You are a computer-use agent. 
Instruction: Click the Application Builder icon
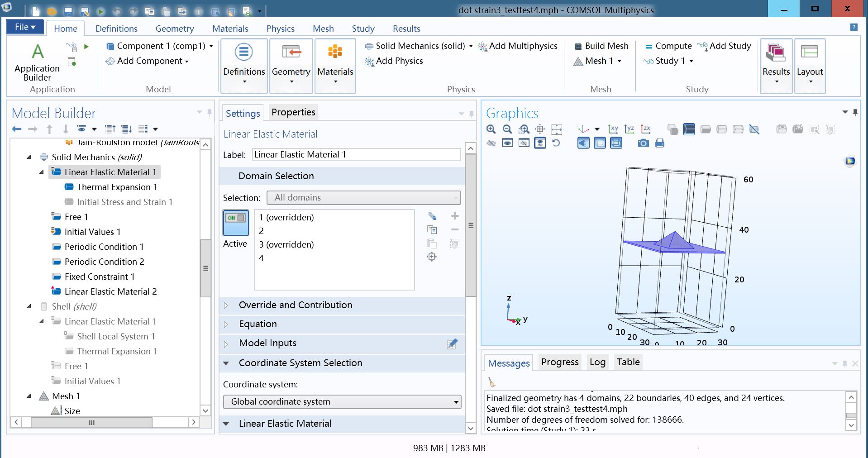click(x=38, y=62)
